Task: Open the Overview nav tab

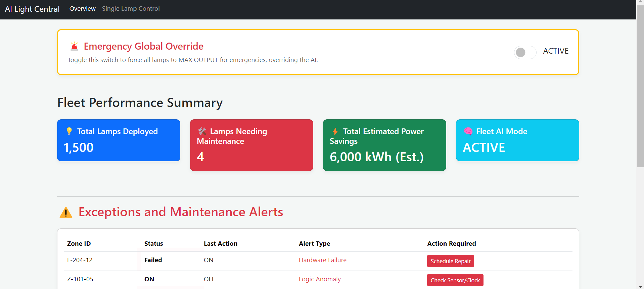Action: 82,9
